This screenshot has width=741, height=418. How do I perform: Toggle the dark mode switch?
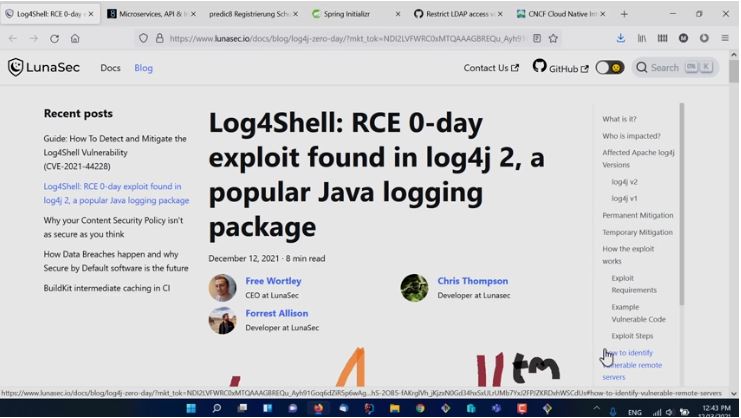pos(610,68)
